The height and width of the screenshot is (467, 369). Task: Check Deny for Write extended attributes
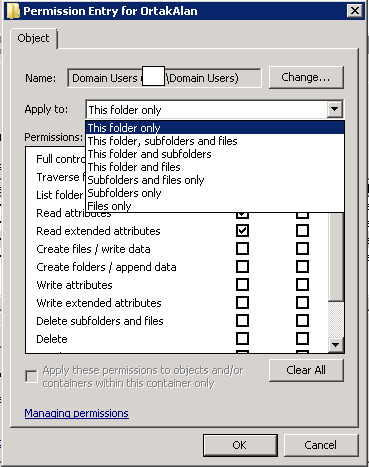[302, 303]
